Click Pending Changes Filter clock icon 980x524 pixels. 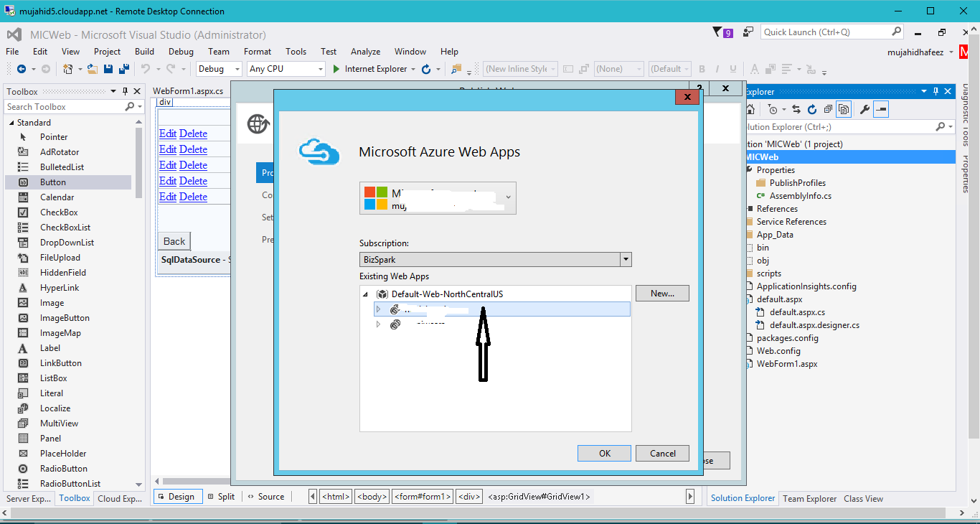point(773,109)
